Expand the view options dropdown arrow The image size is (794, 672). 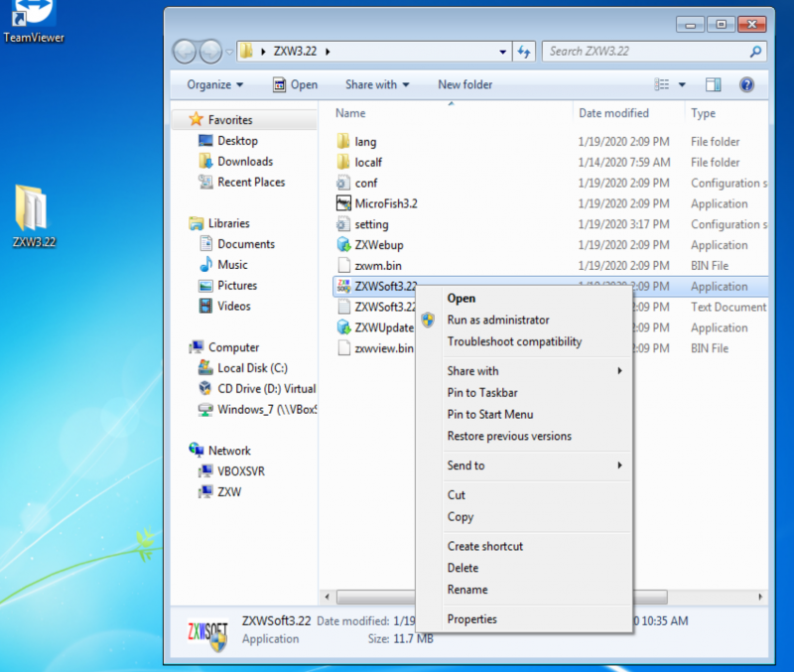pyautogui.click(x=682, y=84)
